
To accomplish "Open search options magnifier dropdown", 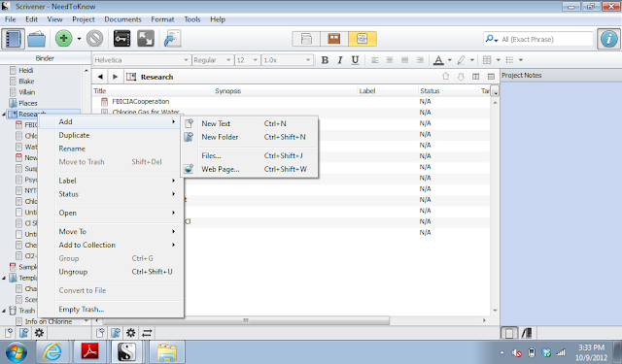I will coord(491,39).
